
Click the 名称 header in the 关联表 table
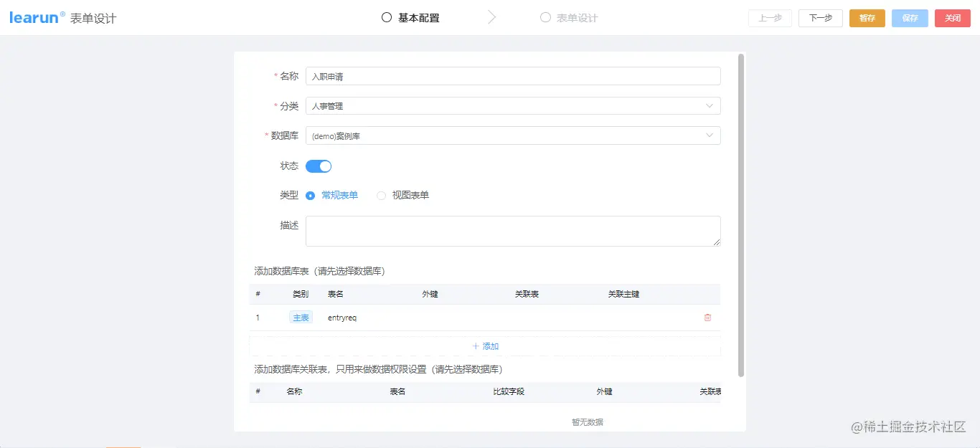(294, 392)
